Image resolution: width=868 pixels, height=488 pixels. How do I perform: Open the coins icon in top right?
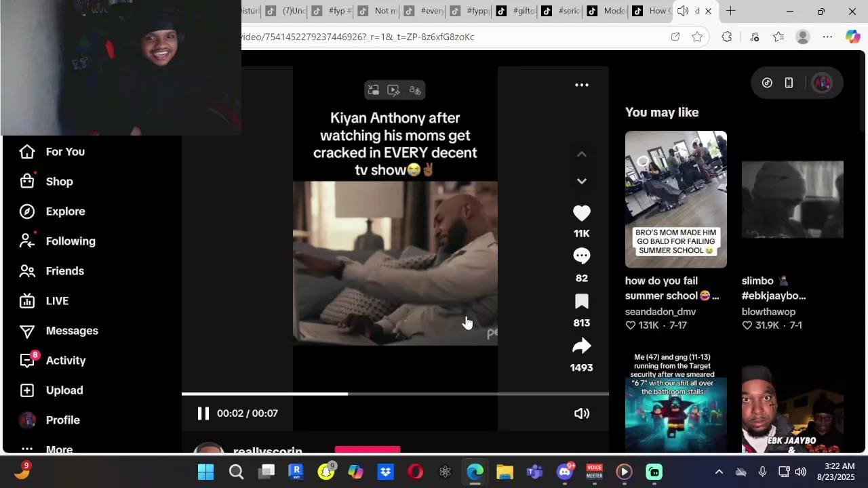click(767, 83)
